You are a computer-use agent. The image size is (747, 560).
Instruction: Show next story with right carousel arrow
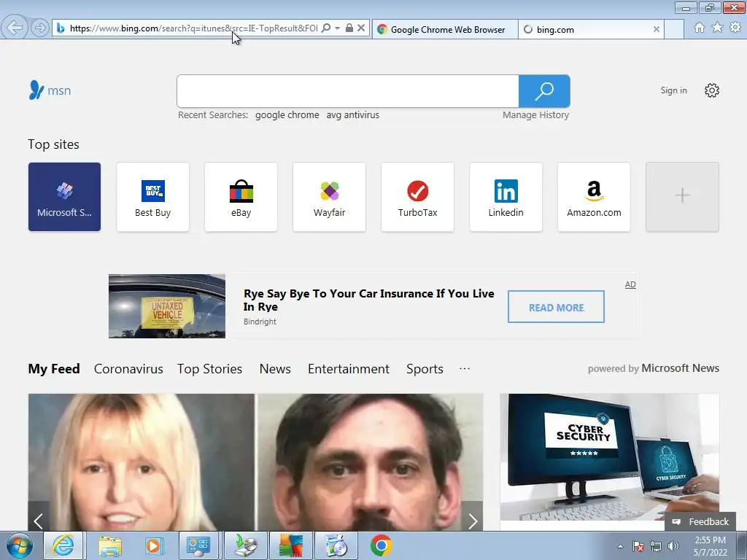(x=472, y=521)
